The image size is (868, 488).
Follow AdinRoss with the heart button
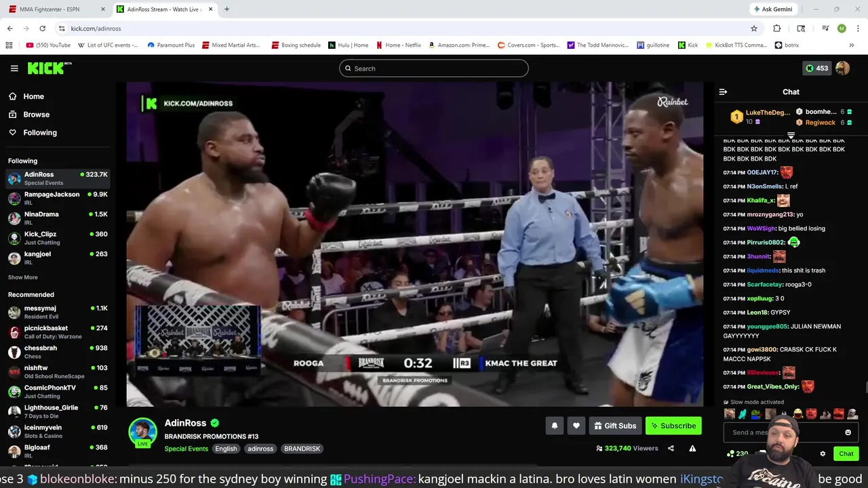[x=576, y=426]
